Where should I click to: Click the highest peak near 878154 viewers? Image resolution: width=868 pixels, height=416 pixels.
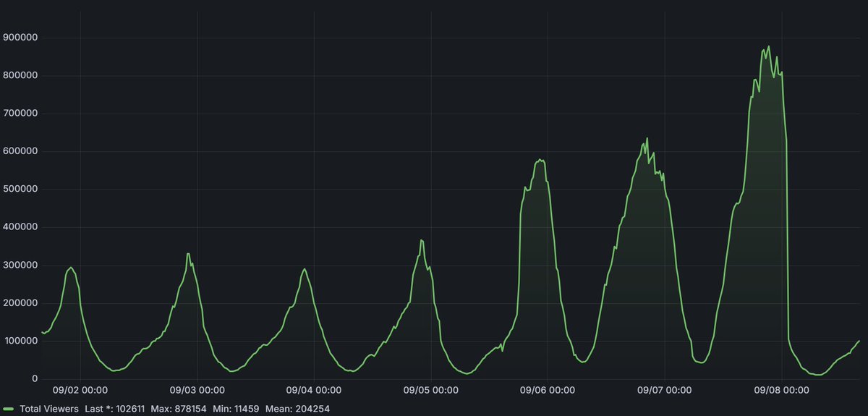(768, 47)
